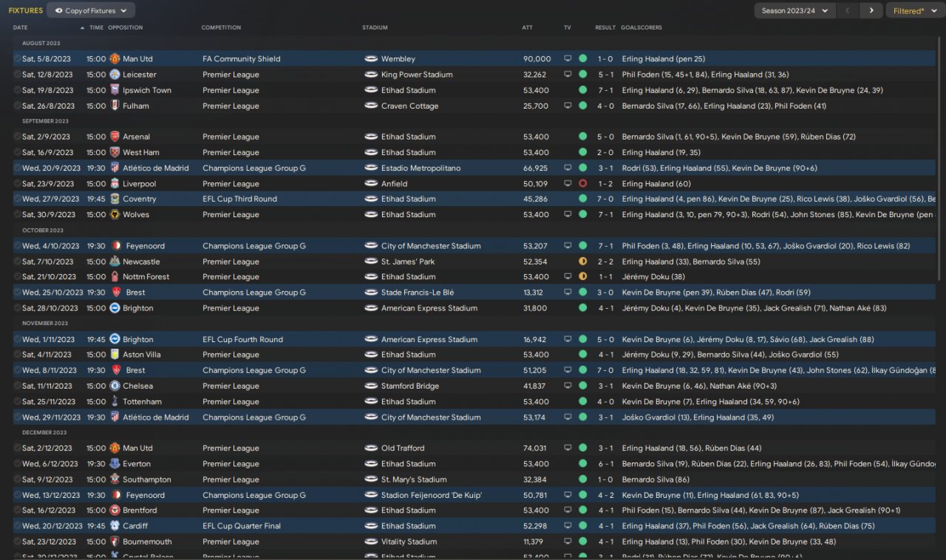Toggle the tick circle on the Chelsea fixture row
Screen dimensions: 946x560
pos(17,386)
